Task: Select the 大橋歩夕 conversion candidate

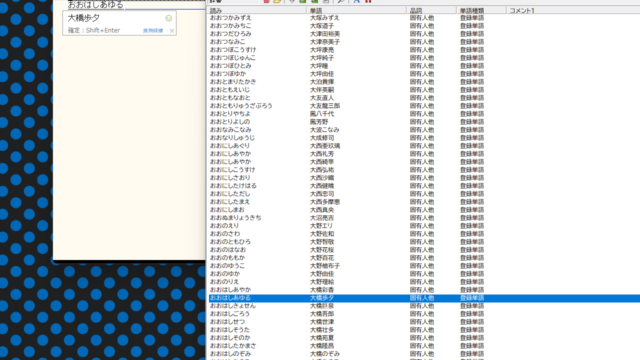Action: (x=83, y=18)
